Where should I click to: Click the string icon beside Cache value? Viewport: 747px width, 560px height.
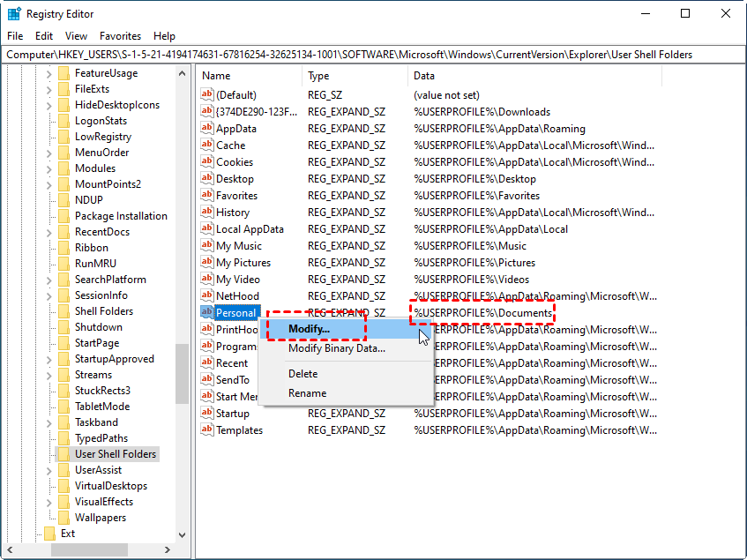206,145
